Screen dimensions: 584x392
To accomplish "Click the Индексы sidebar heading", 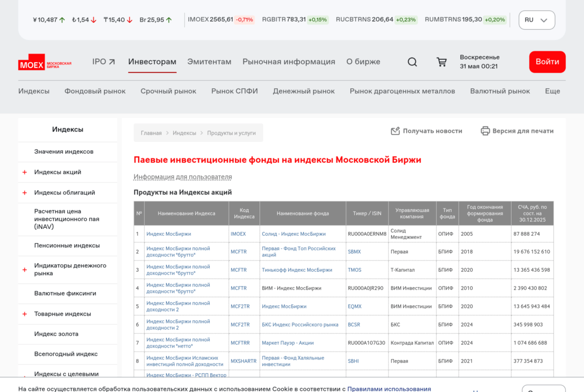I will [67, 129].
